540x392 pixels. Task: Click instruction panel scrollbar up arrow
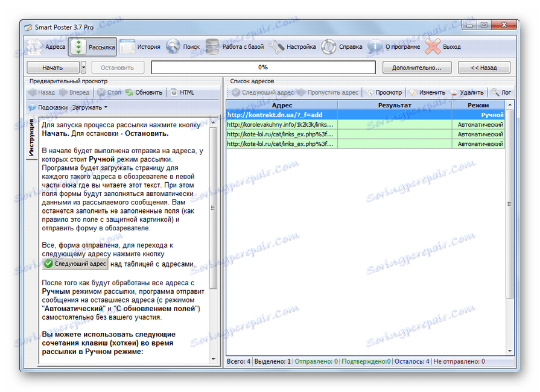(213, 122)
